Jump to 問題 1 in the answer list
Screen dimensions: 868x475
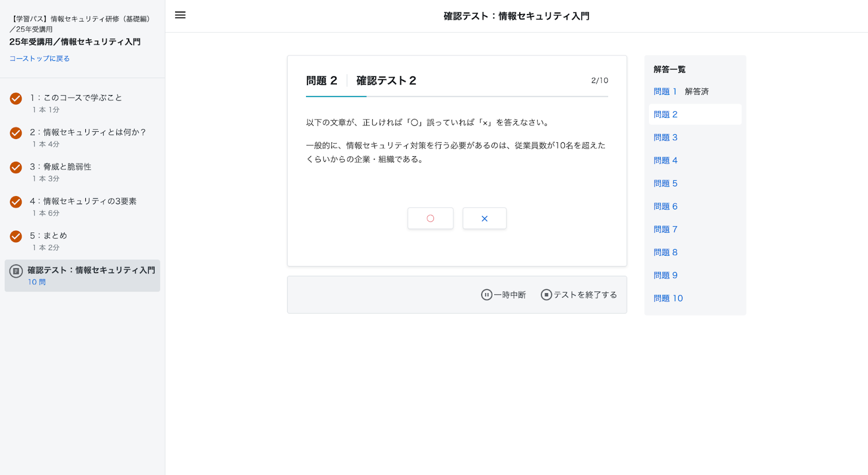(665, 92)
